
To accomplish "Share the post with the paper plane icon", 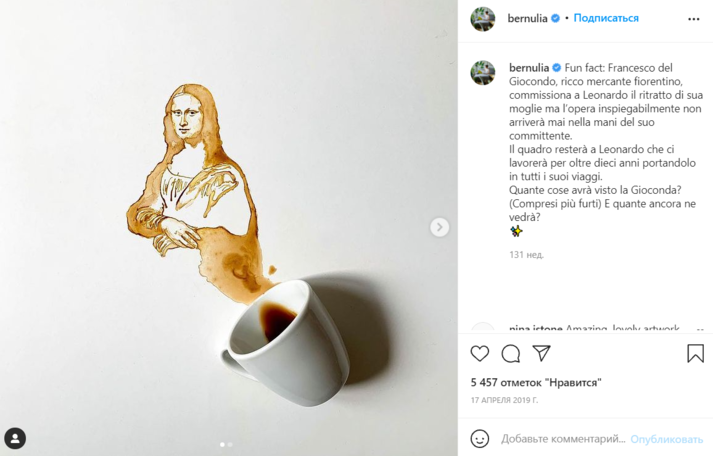I will (x=541, y=353).
